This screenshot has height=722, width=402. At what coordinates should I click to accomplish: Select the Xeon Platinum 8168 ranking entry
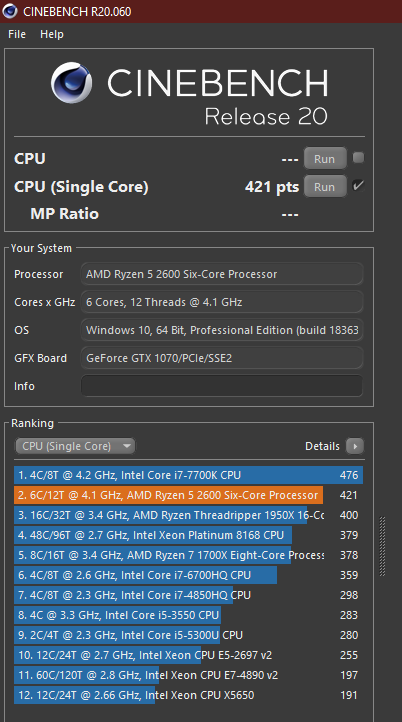point(188,535)
